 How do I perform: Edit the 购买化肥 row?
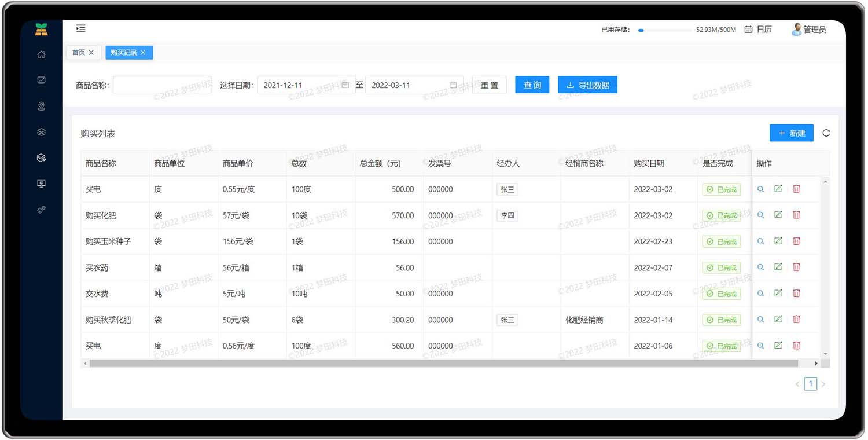pos(778,215)
